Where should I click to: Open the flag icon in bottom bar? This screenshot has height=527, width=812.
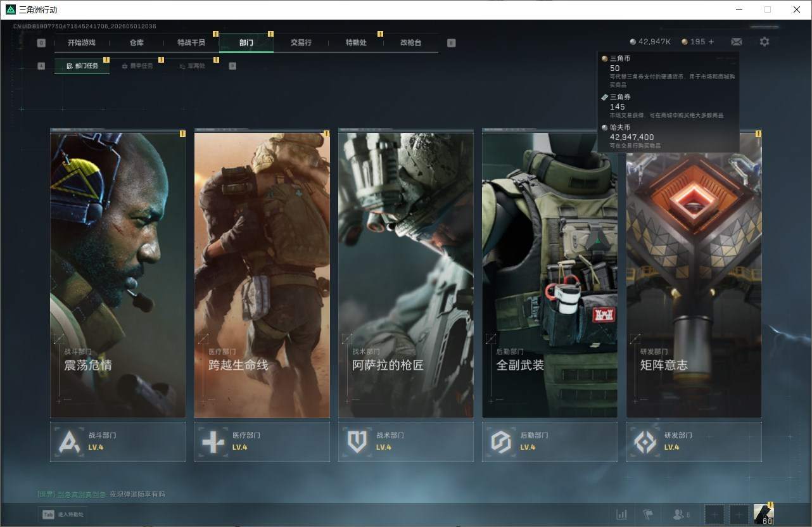(648, 514)
